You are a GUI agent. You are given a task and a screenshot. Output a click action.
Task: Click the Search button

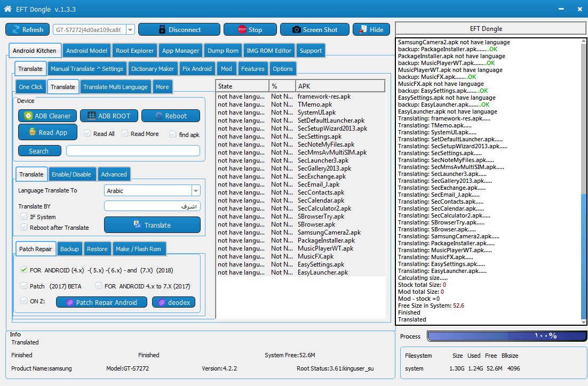[39, 151]
